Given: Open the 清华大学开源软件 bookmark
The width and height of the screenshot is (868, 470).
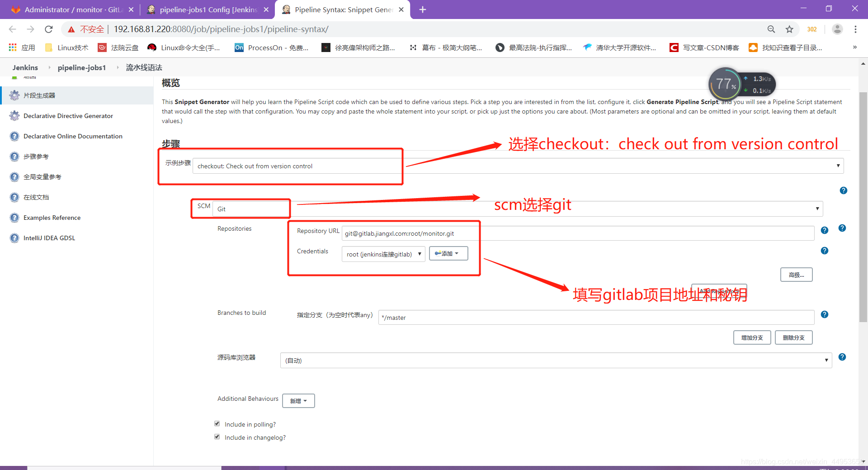Looking at the screenshot, I should click(x=619, y=47).
